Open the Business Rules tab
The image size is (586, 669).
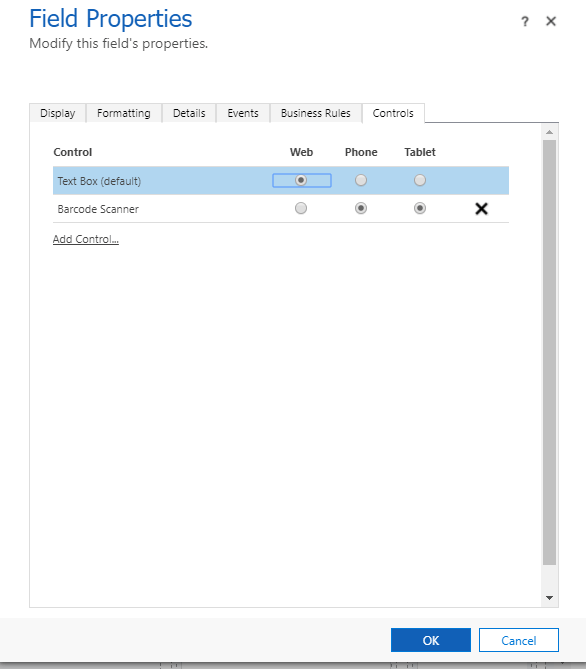[x=316, y=113]
